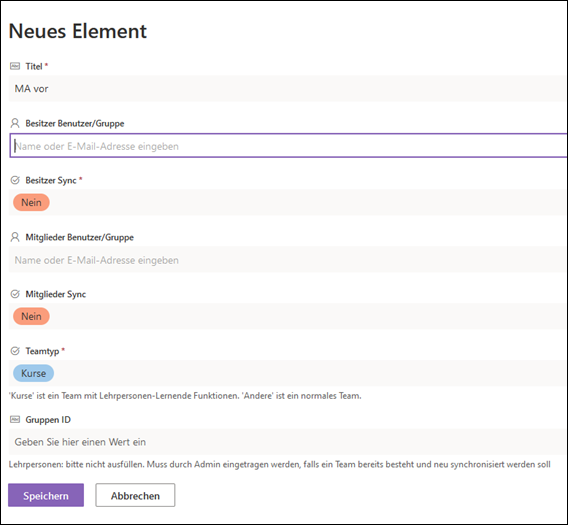Click the choice icon beside Teamtyp
This screenshot has height=525, width=568.
[15, 351]
